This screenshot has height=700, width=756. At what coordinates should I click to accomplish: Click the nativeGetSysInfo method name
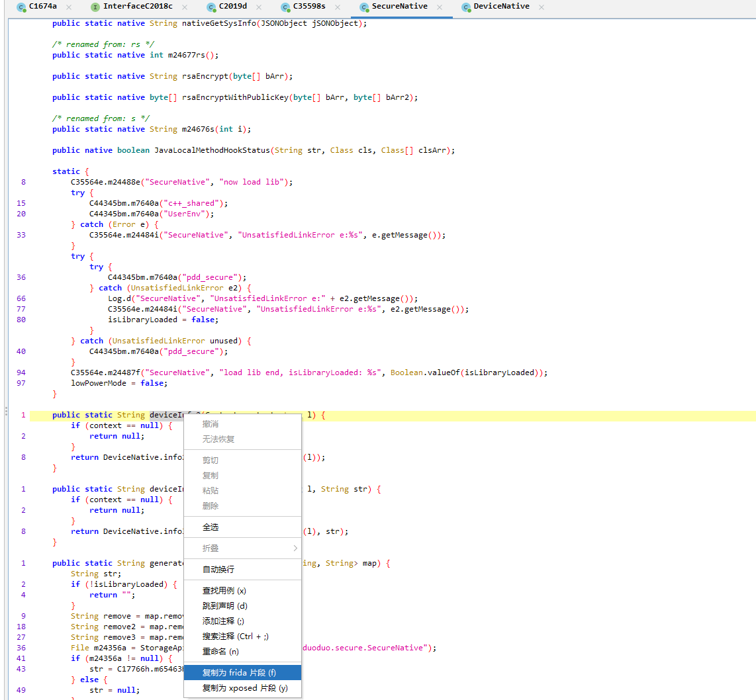tap(219, 23)
